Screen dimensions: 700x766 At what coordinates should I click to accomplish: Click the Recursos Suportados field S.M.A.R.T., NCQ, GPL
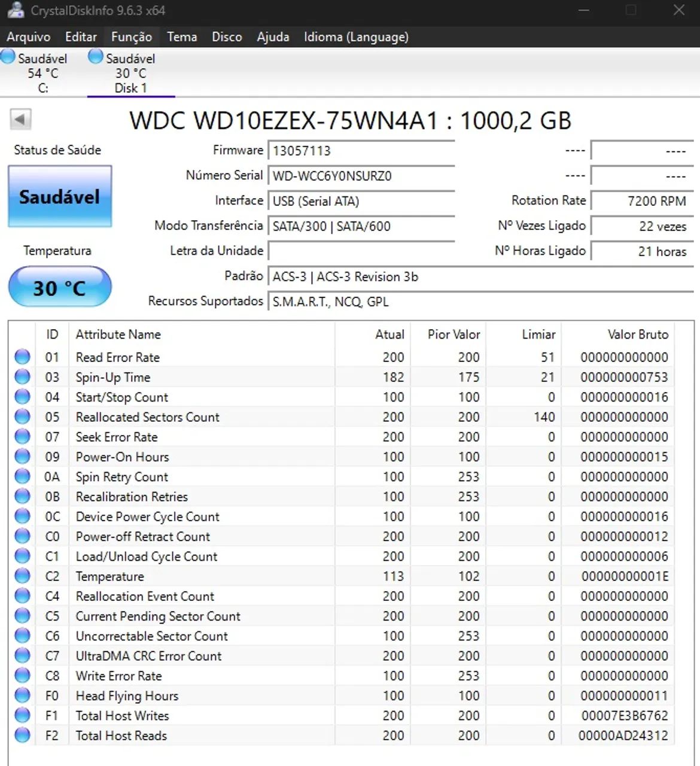tap(481, 302)
